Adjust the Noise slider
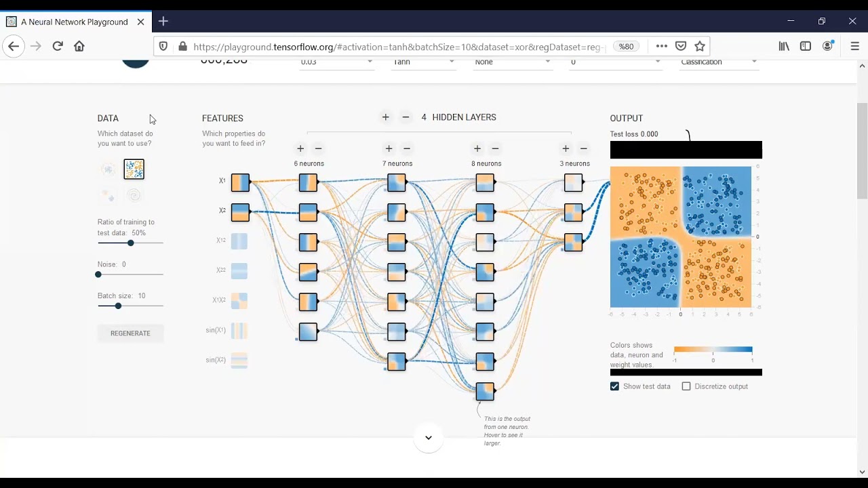 coord(130,274)
